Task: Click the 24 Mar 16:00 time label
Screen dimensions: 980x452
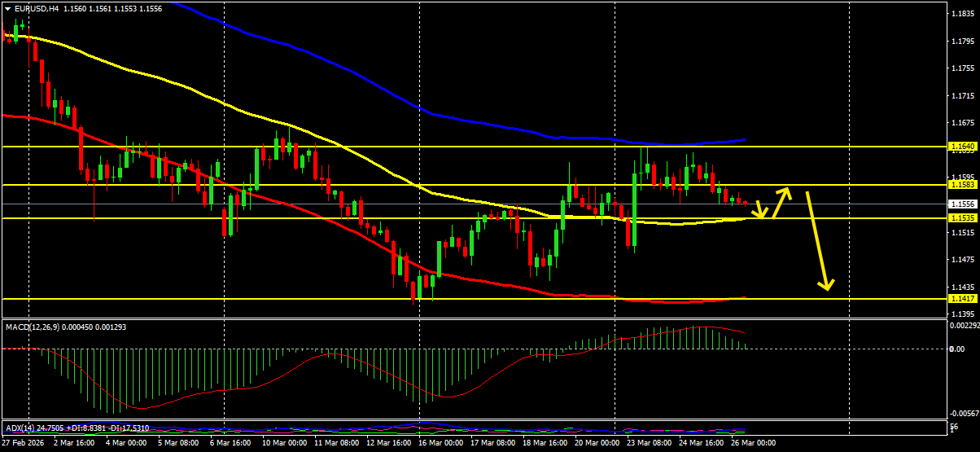Action: coord(702,443)
